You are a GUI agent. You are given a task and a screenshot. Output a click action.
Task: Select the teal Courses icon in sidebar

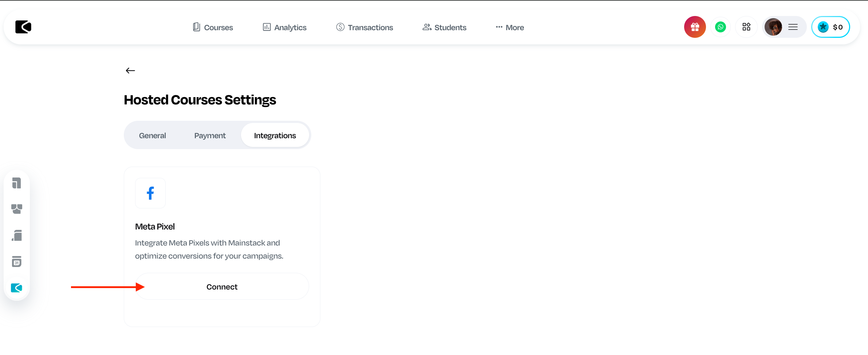pyautogui.click(x=17, y=288)
